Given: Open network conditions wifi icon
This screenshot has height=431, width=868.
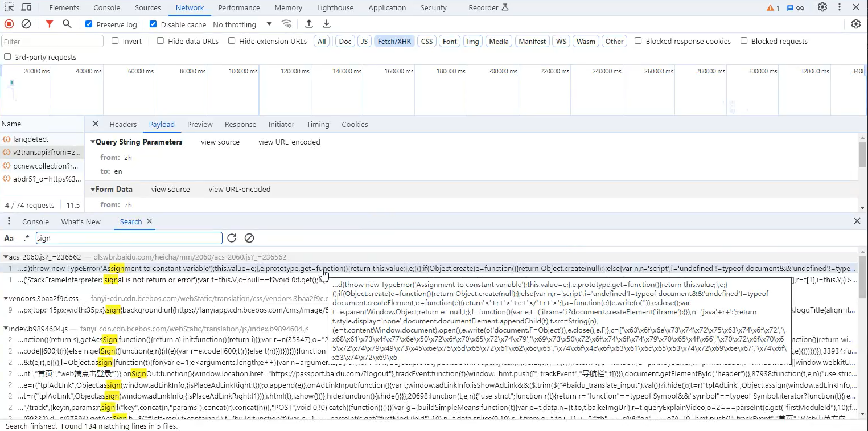Looking at the screenshot, I should pos(287,24).
